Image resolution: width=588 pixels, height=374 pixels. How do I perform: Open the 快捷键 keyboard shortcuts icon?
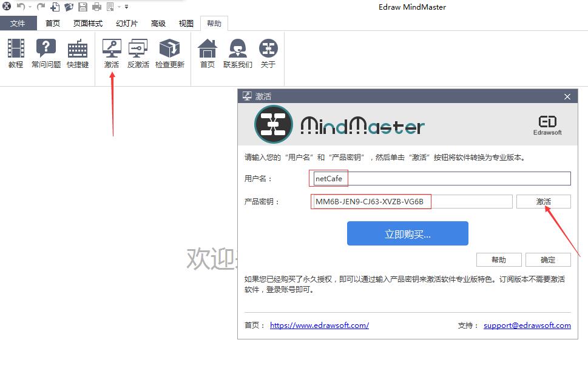78,53
